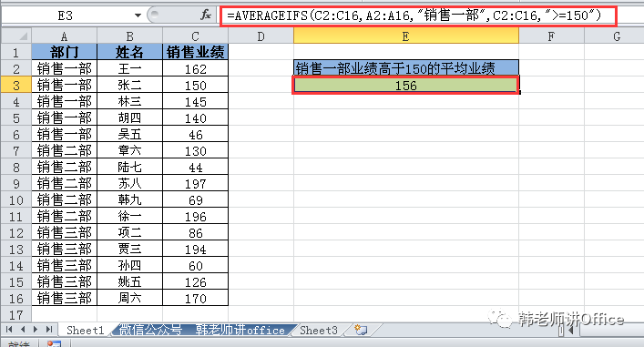Click name cell 陆七

pyautogui.click(x=129, y=168)
